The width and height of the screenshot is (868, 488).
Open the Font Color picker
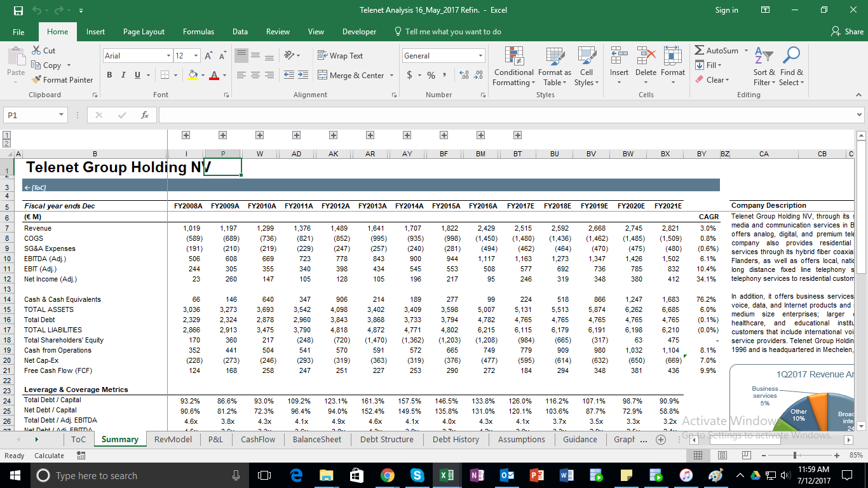point(214,75)
